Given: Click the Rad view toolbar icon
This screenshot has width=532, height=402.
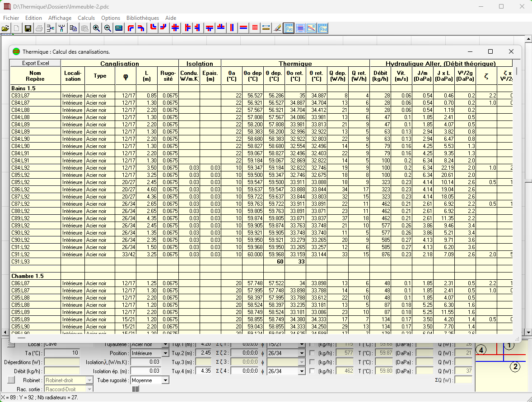Looking at the screenshot, I should tap(323, 28).
